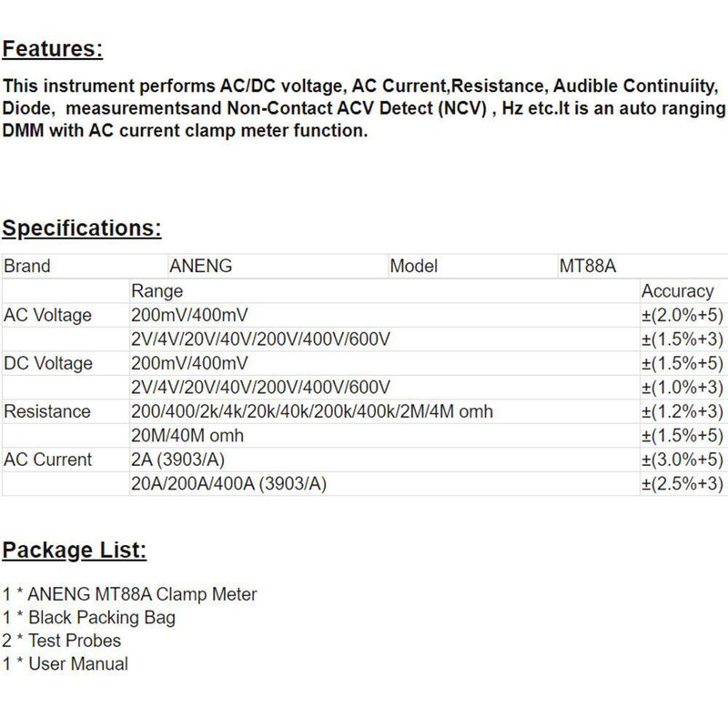Click the Black Packing Bag list item
Screen dimensions: 728x728
click(89, 618)
